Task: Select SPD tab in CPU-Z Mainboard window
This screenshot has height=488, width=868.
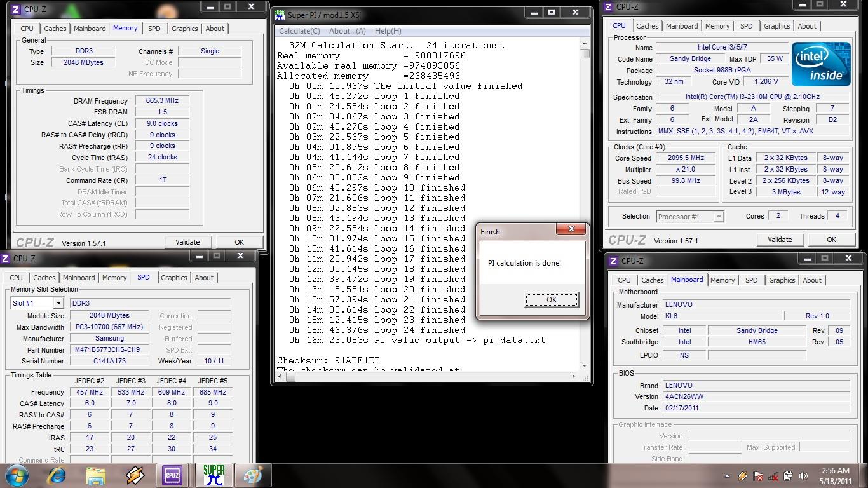Action: [x=751, y=280]
